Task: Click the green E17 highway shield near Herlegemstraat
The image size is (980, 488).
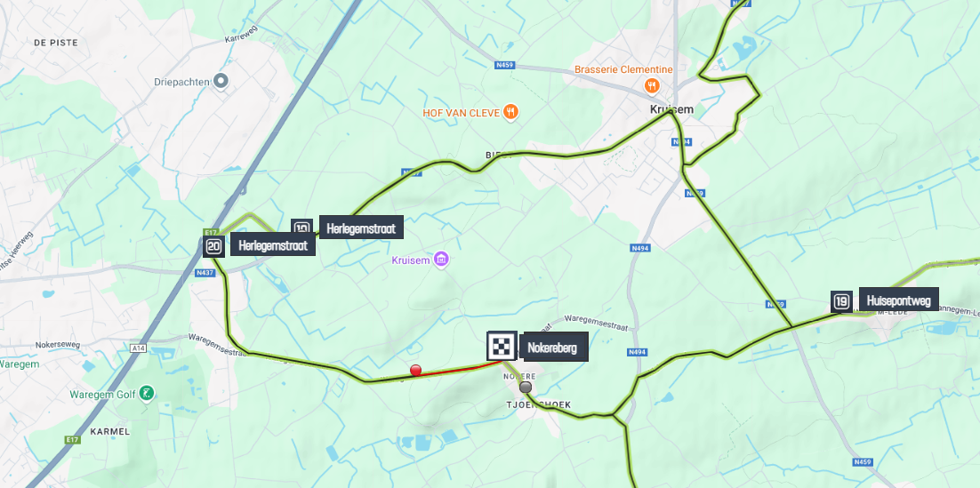Action: (210, 232)
